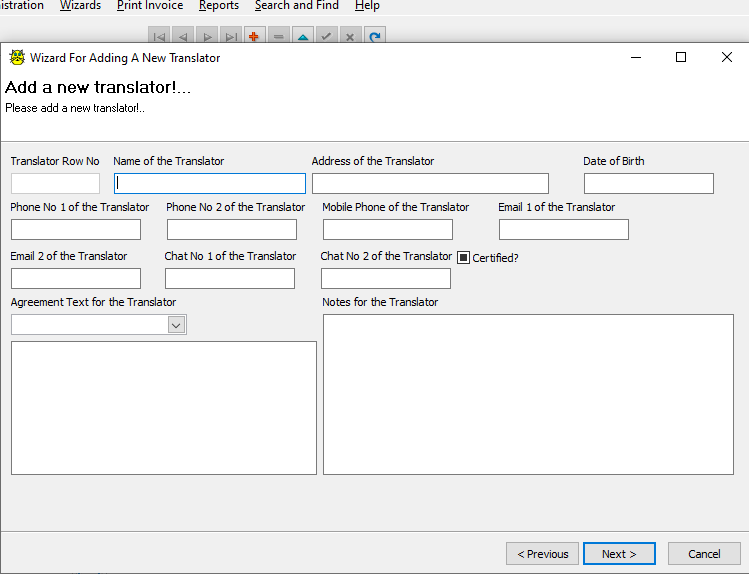Focus the Name of the Translator field
The height and width of the screenshot is (575, 749).
[210, 183]
